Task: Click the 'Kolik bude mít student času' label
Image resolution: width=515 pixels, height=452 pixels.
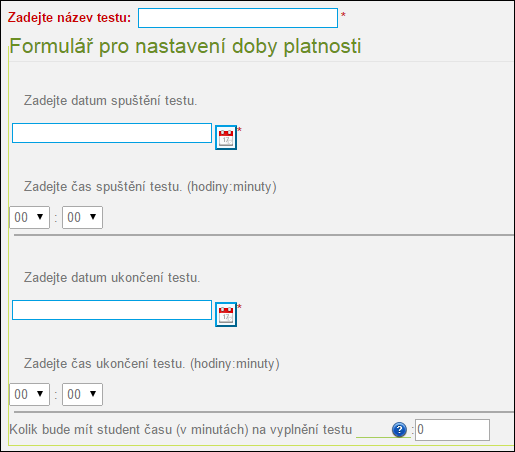Action: (181, 430)
